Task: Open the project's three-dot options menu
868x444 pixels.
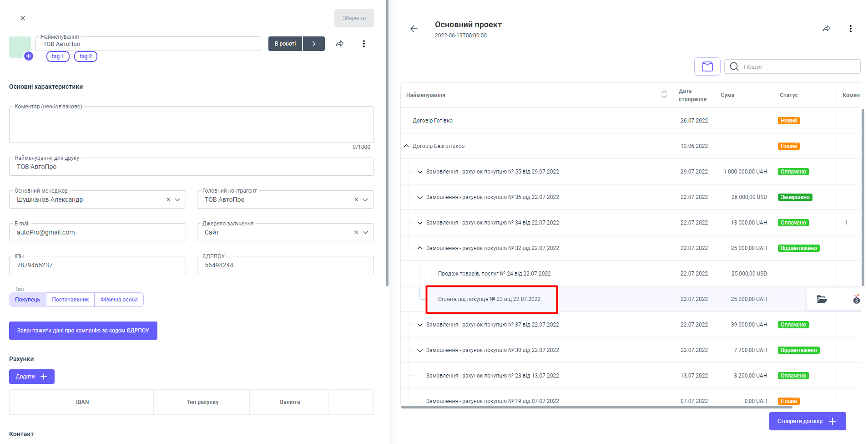Action: (x=850, y=29)
